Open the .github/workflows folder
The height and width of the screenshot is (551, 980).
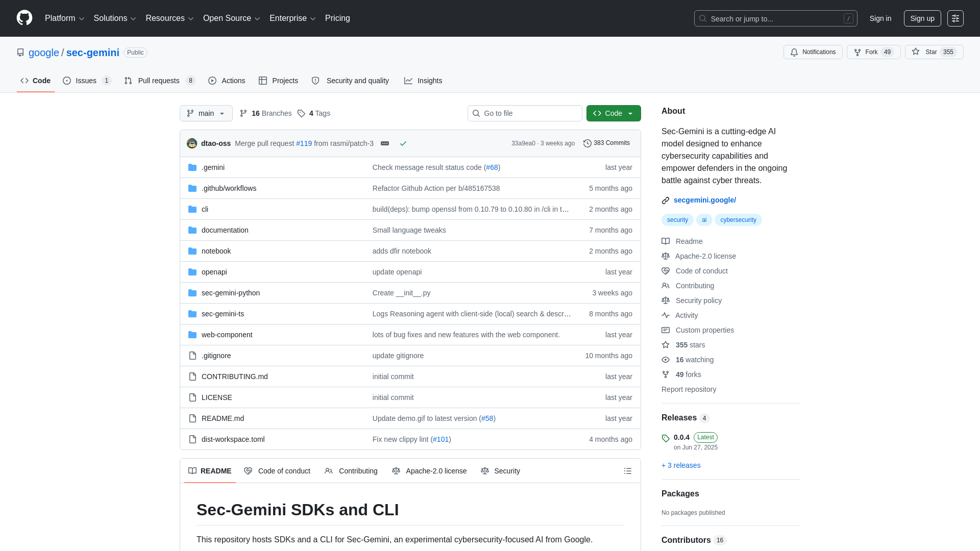[229, 188]
